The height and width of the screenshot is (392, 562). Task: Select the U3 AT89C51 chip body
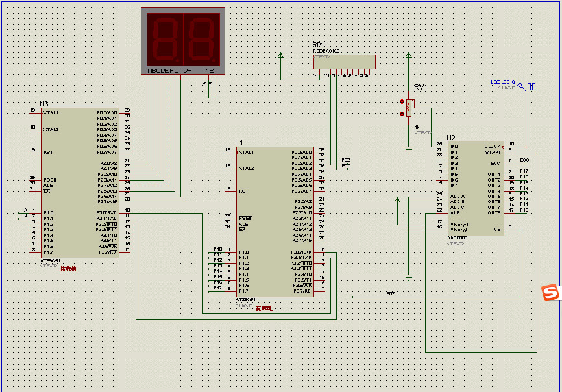coord(80,183)
